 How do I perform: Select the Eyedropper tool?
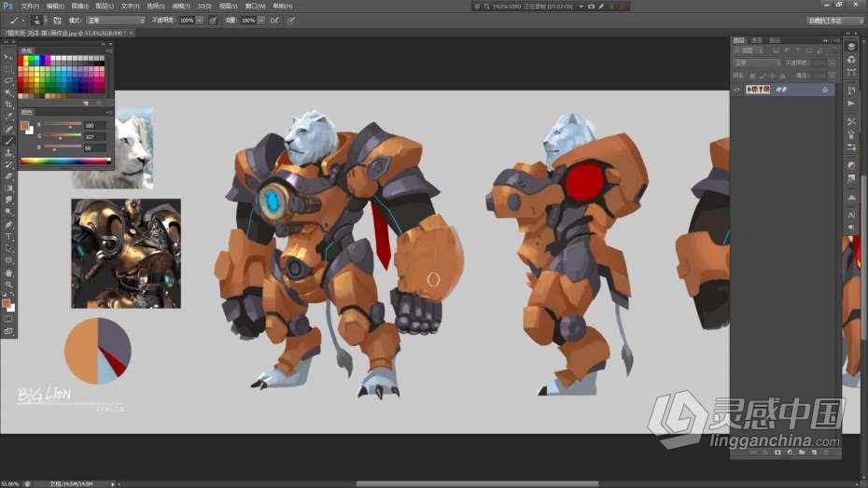click(7, 117)
